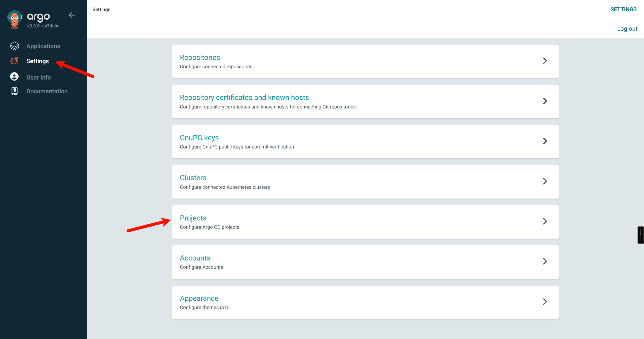The width and height of the screenshot is (644, 339).
Task: Open the Accounts settings
Action: [x=195, y=258]
